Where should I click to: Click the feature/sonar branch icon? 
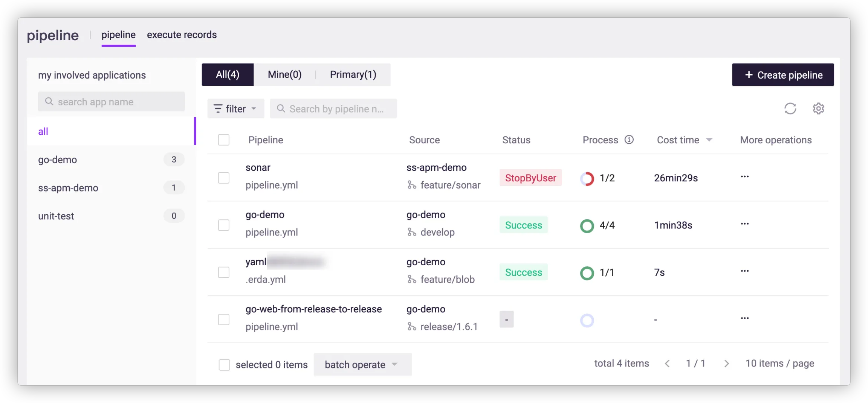411,185
